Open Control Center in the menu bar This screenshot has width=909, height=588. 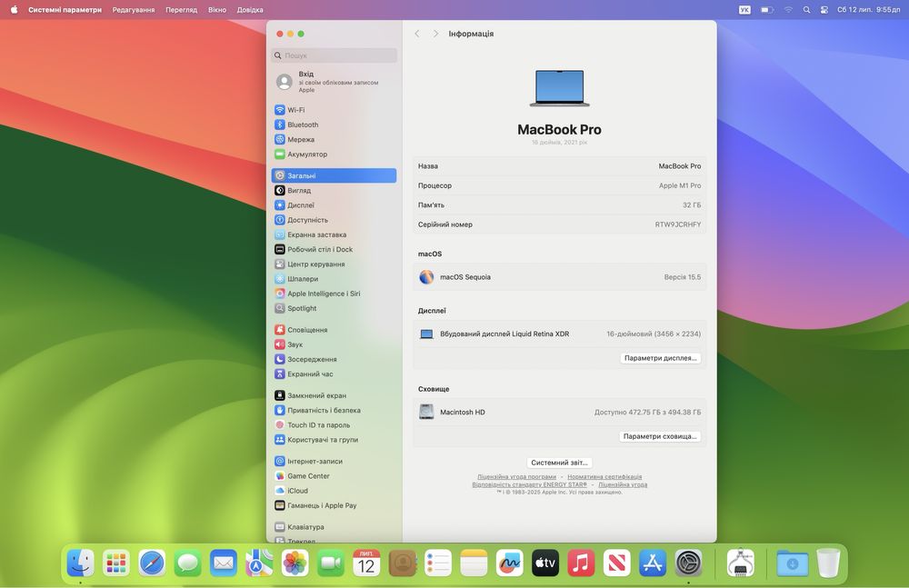click(x=824, y=10)
